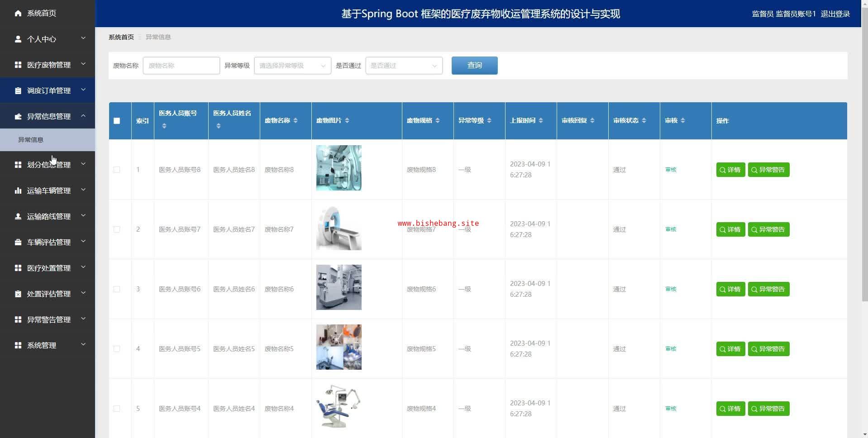Tick the select-all checkbox in the table header
868x438 pixels.
117,121
